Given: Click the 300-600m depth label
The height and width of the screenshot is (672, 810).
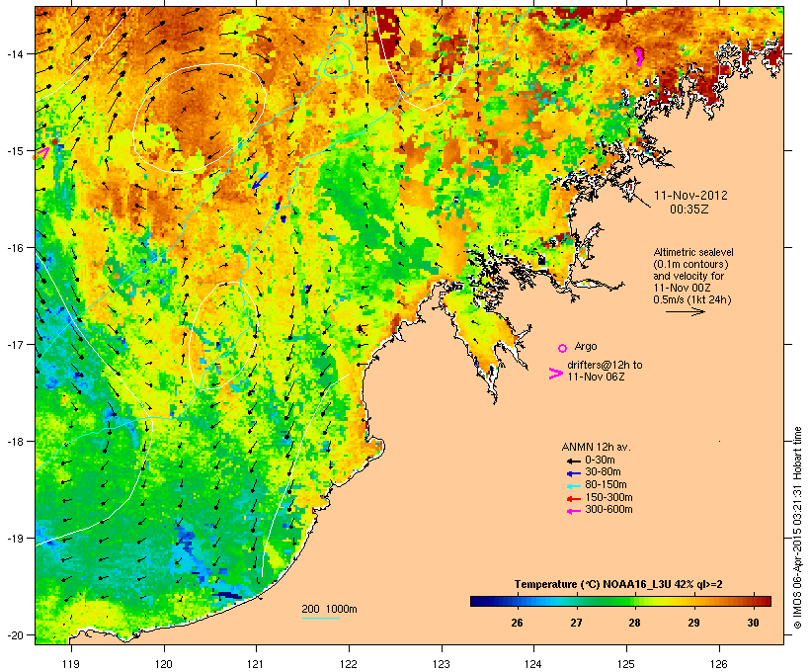Looking at the screenshot, I should click(x=608, y=510).
